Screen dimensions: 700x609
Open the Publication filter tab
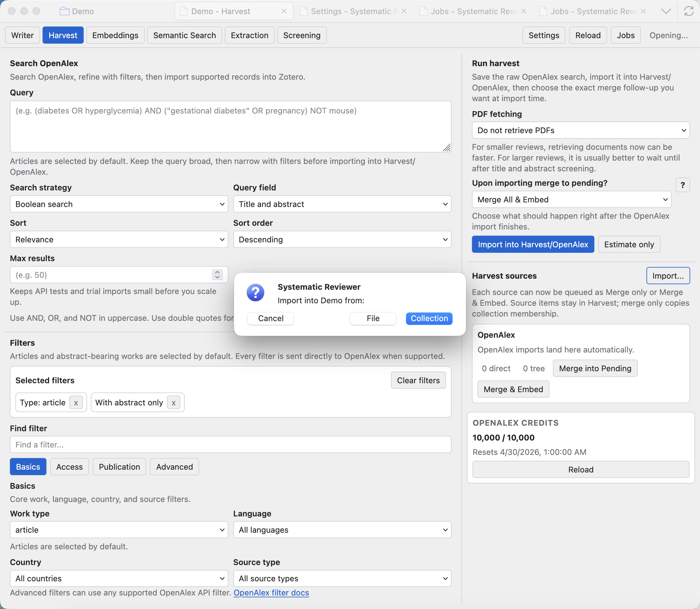click(119, 467)
